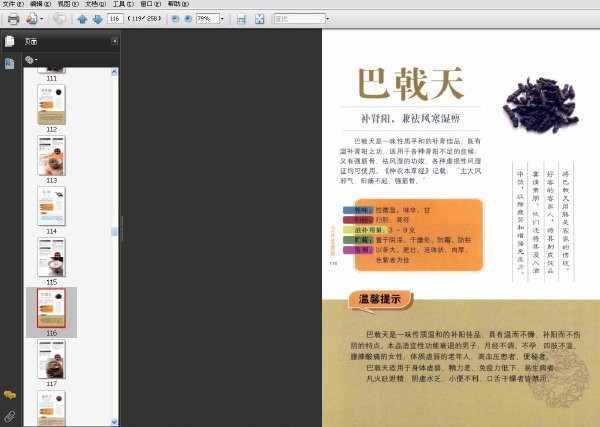Select page thumbnail 114
The width and height of the screenshot is (600, 427).
52,206
